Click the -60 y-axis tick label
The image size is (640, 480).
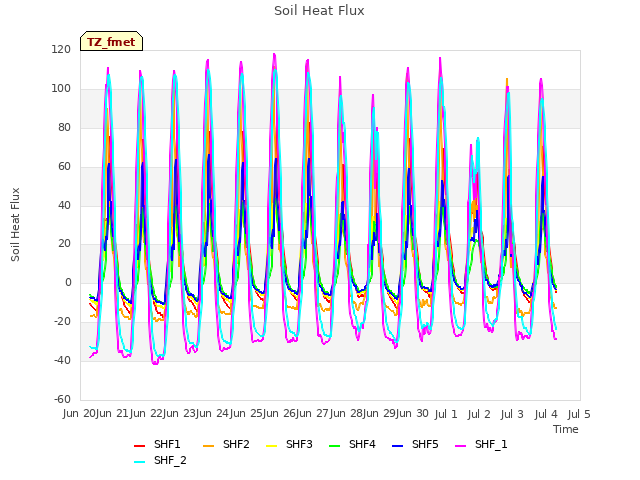click(x=62, y=399)
